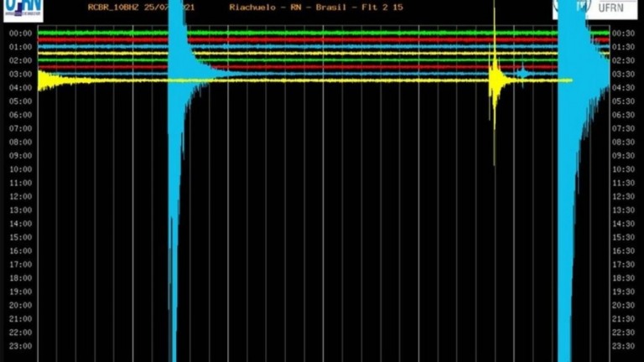Click the '11:00' time label
The height and width of the screenshot is (362, 644).
point(20,183)
